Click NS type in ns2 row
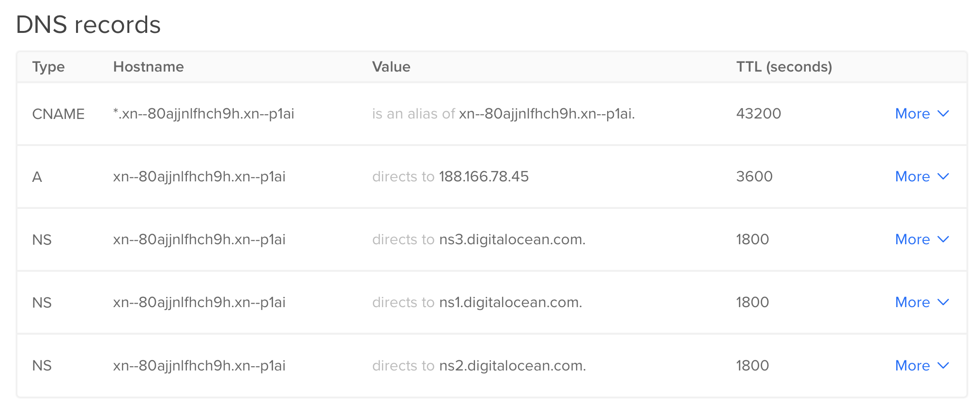This screenshot has height=414, width=980. (42, 366)
